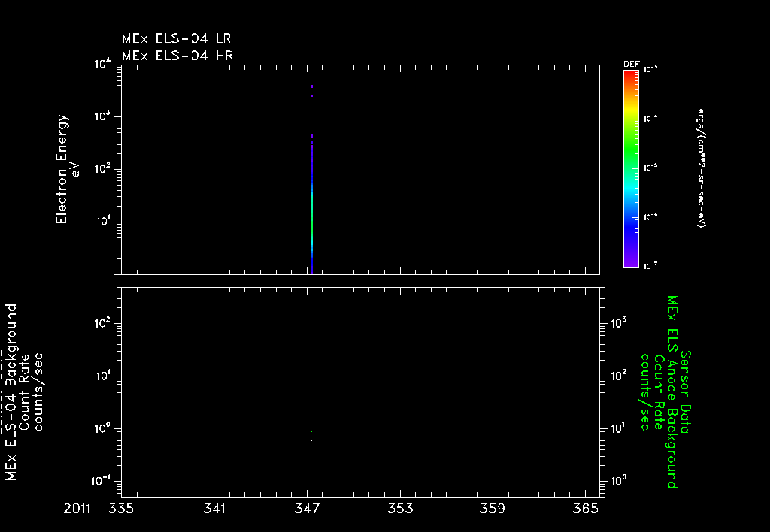Click the x-axis tick label '365'
This screenshot has width=770, height=532.
(x=586, y=509)
